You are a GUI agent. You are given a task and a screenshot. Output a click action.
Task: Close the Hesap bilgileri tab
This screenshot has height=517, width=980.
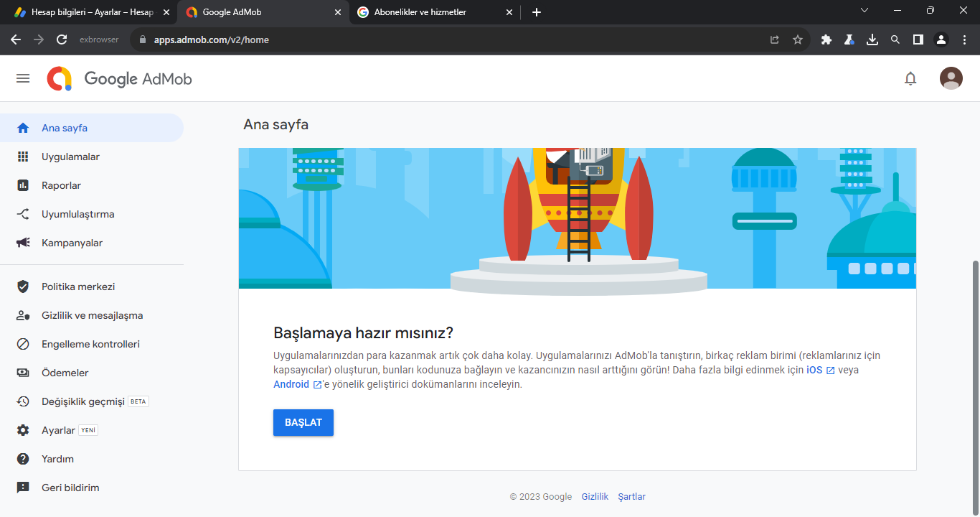pos(166,12)
